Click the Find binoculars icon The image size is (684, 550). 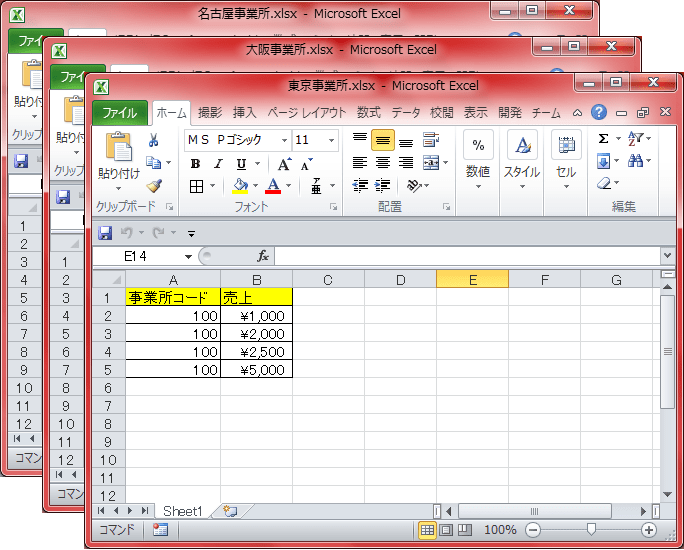tap(637, 161)
